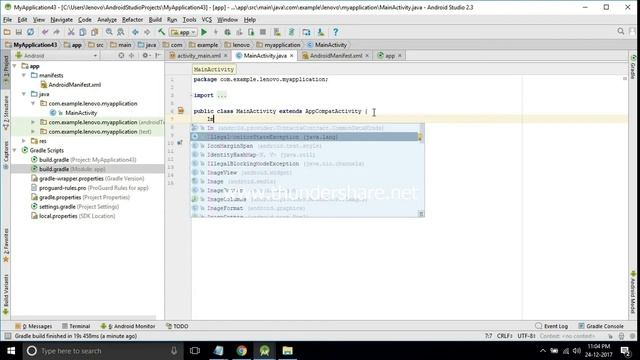640x360 pixels.
Task: Open Replace with the second magnifier icon
Action: 121,32
